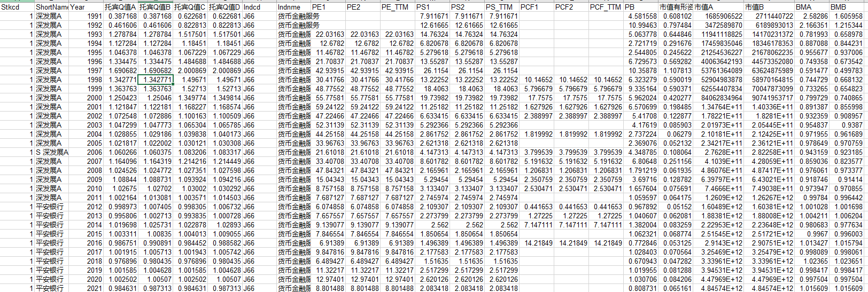Select the 'S 深发展A' ShortName cell
The height and width of the screenshot is (292, 868).
tap(51, 152)
